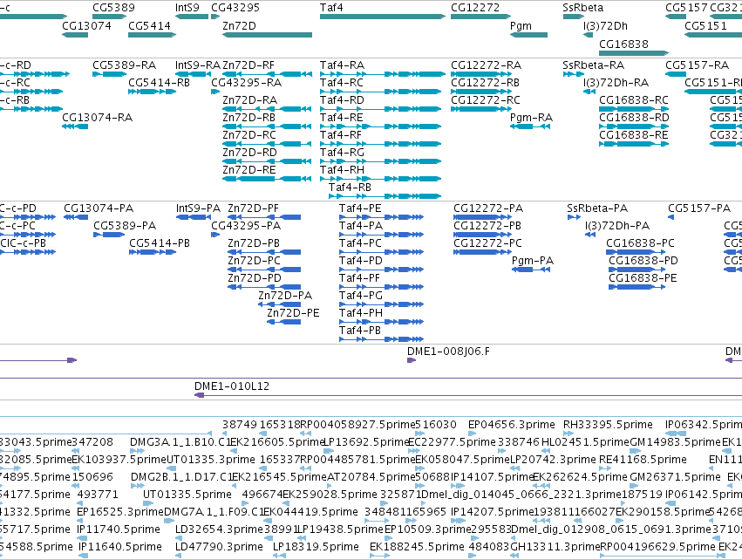Image resolution: width=742 pixels, height=560 pixels.
Task: Click protein CG43295-PA
Action: click(246, 226)
